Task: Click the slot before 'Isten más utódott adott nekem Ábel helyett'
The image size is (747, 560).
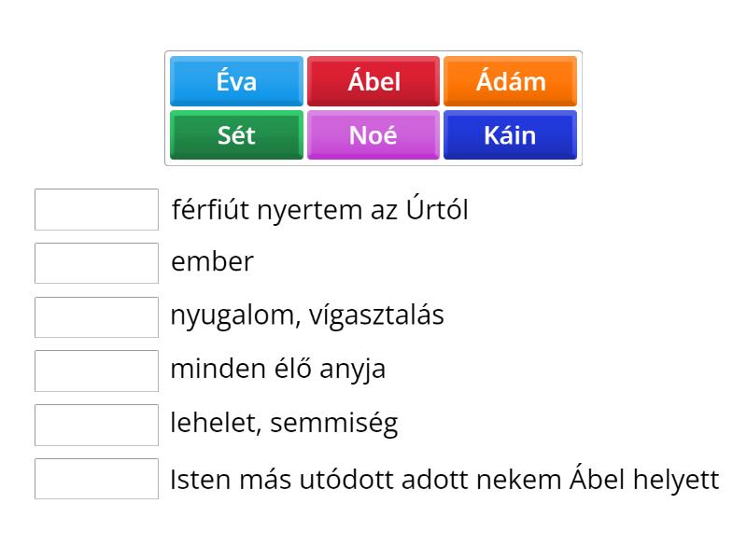Action: click(x=96, y=479)
